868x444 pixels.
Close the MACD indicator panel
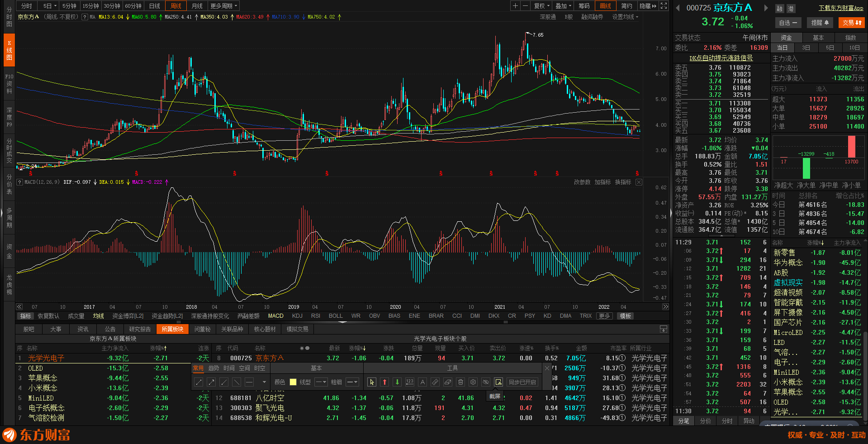[x=639, y=182]
